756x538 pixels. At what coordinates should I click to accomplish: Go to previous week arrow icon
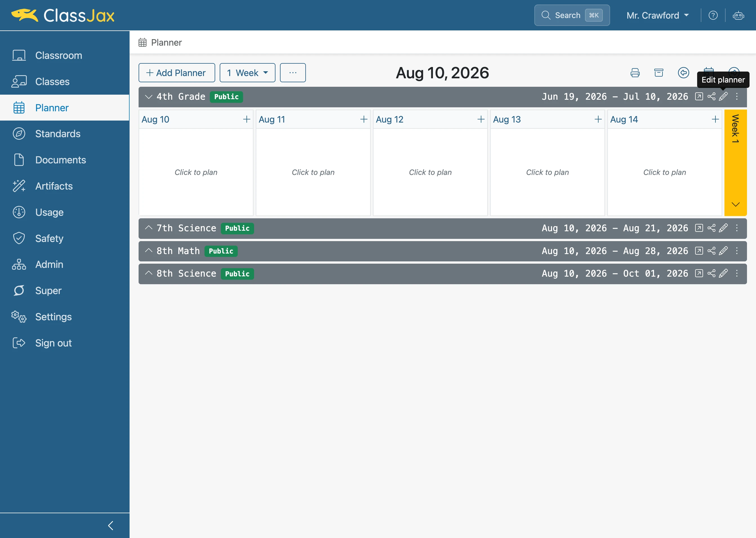coord(683,73)
